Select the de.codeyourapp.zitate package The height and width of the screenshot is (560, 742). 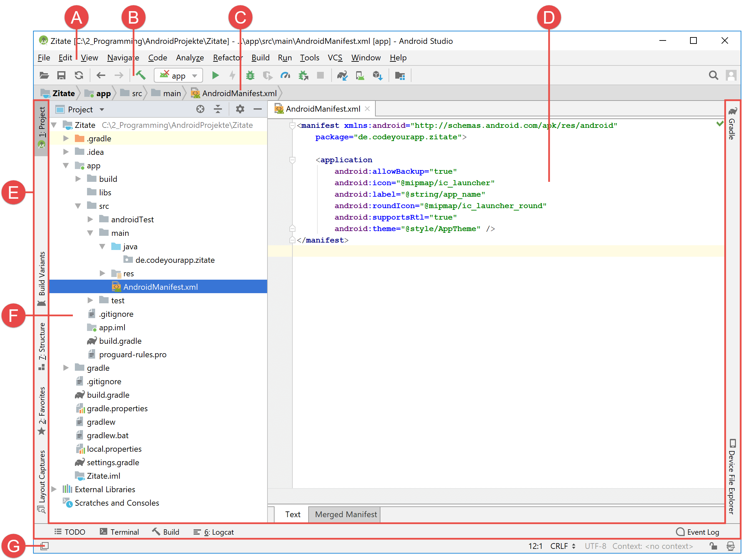(x=169, y=260)
